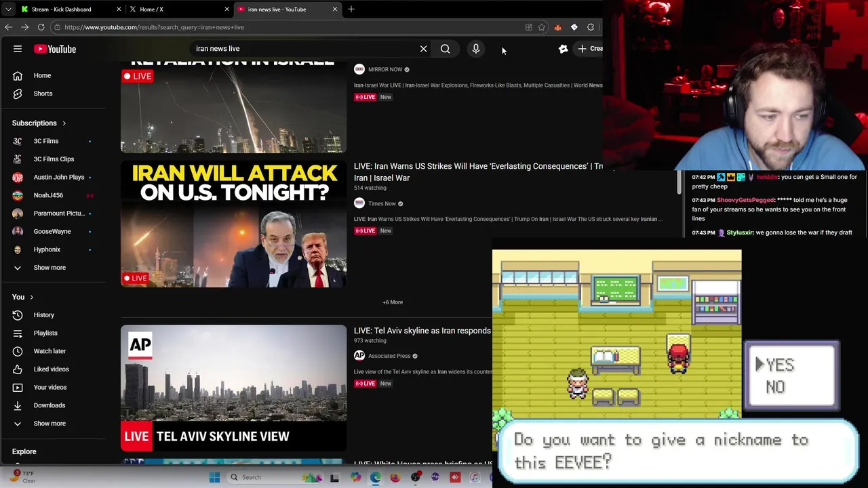
Task: Click the Home icon in sidebar
Action: (x=18, y=75)
